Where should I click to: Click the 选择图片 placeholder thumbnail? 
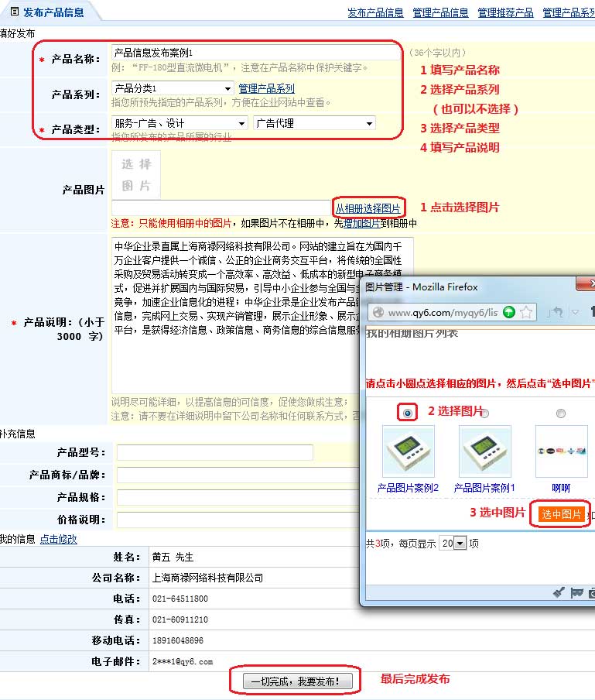136,174
